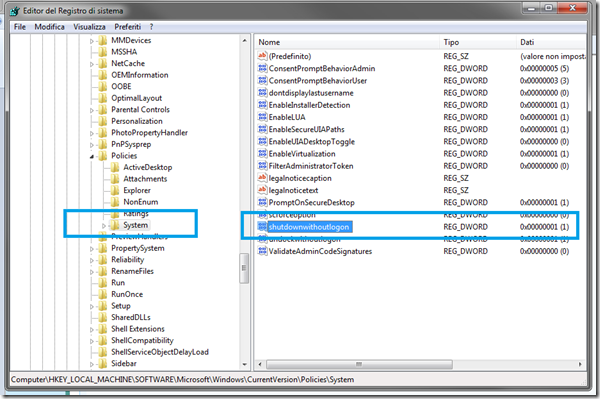Expand the Reliability node

pos(92,260)
